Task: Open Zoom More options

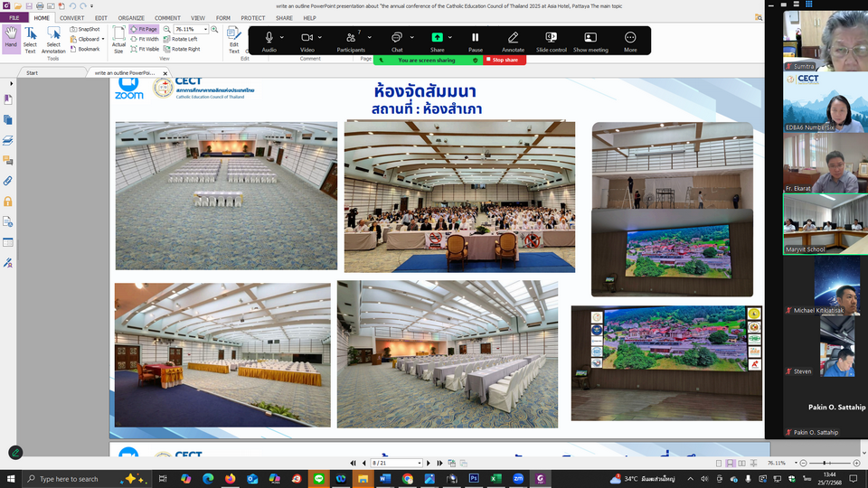Action: click(x=630, y=41)
